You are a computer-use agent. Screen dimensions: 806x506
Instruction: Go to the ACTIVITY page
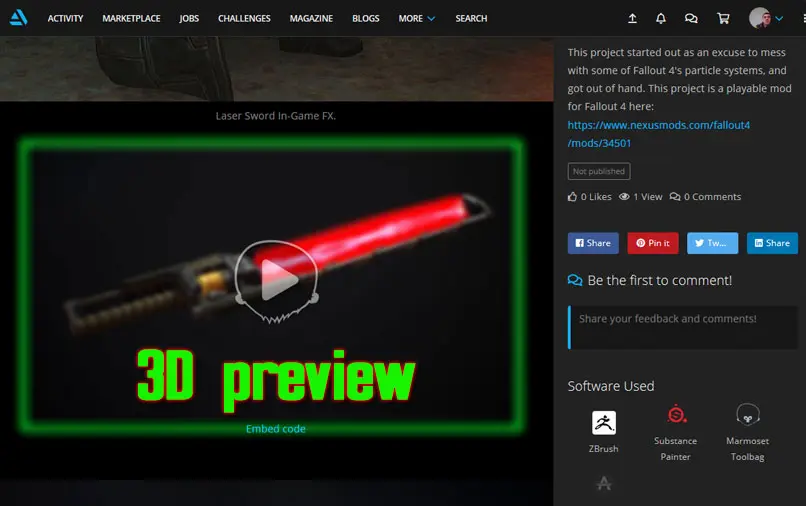65,19
